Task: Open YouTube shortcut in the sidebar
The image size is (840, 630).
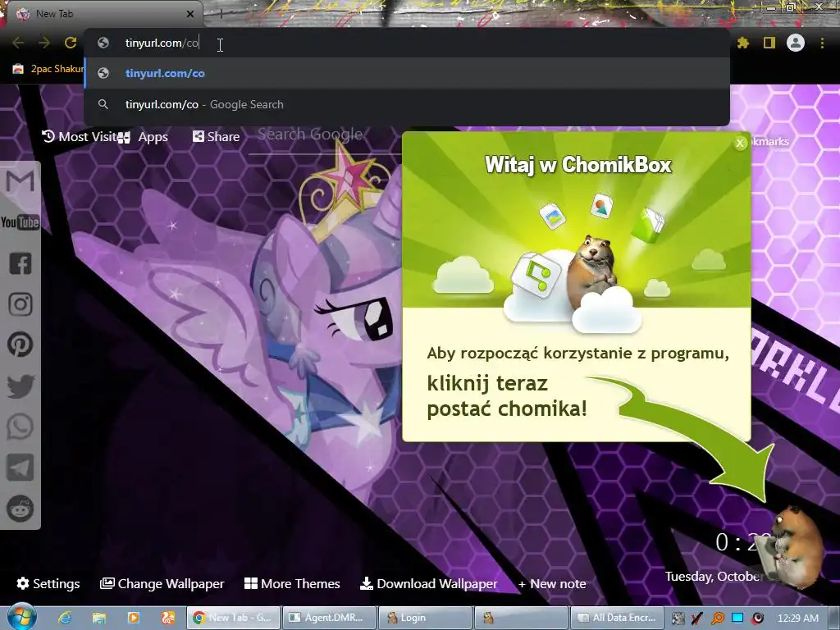Action: click(x=21, y=221)
